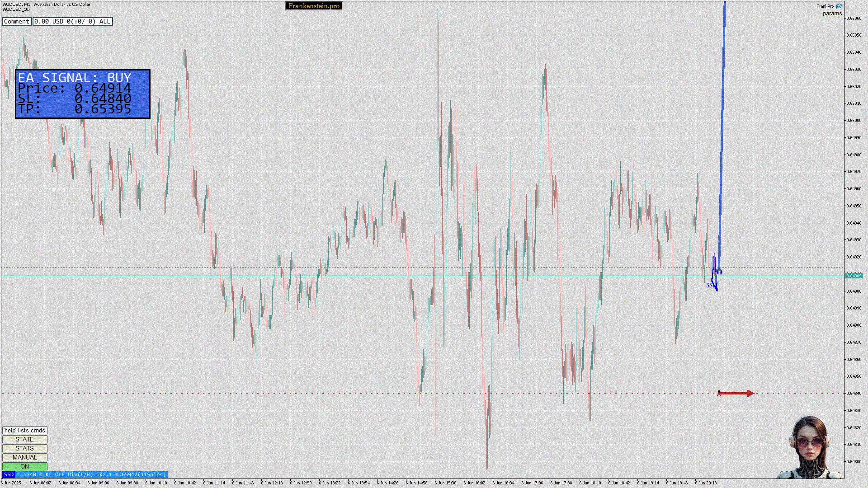Click the robot girl avatar image
This screenshot has width=868, height=488.
[x=810, y=448]
